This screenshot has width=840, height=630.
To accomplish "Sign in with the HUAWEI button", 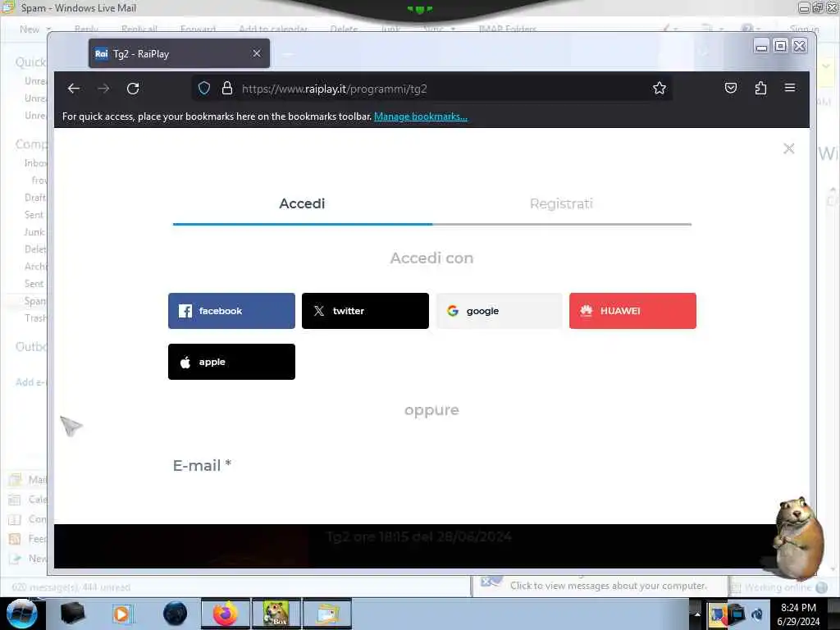I will tap(632, 311).
